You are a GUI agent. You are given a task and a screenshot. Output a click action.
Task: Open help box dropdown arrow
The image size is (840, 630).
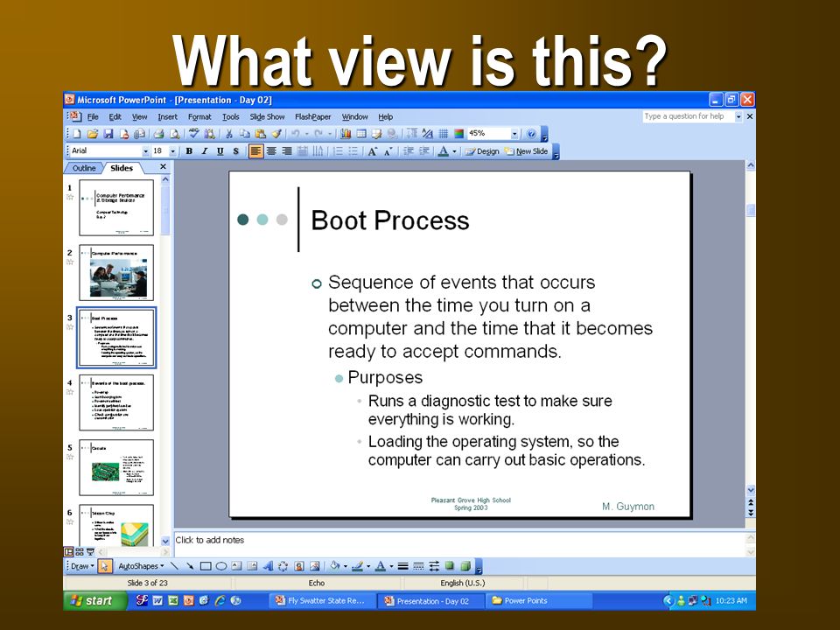click(x=738, y=116)
